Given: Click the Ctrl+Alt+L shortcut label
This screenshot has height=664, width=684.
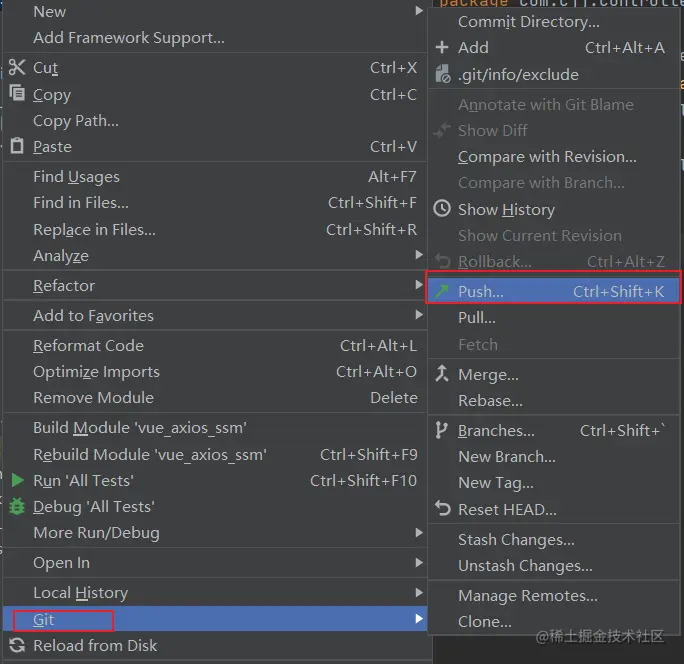Looking at the screenshot, I should pyautogui.click(x=378, y=346).
